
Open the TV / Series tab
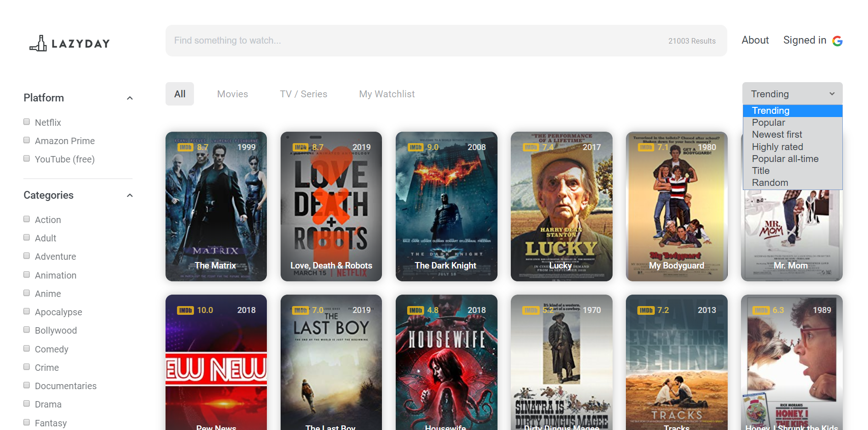point(304,94)
